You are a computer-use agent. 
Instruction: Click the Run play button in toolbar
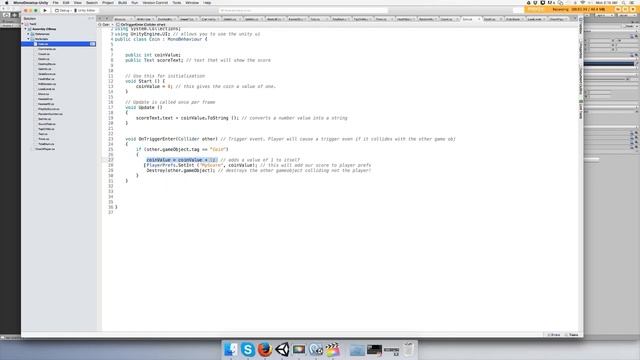coord(45,10)
